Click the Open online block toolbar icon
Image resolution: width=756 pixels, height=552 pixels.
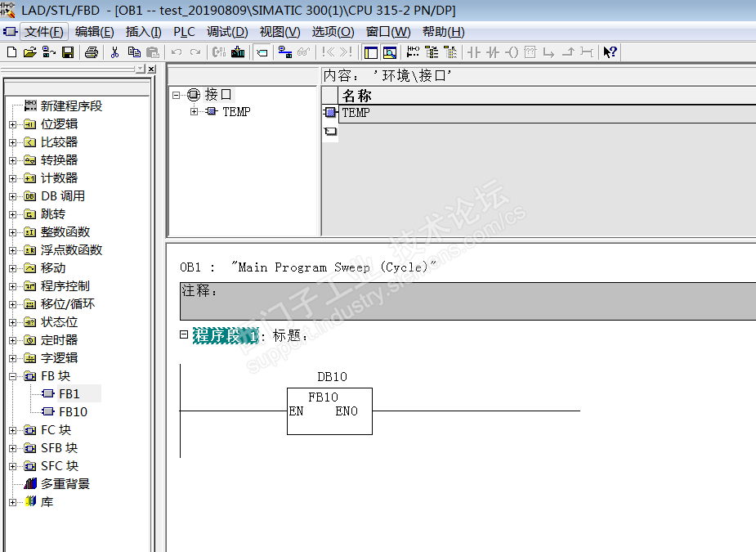49,52
